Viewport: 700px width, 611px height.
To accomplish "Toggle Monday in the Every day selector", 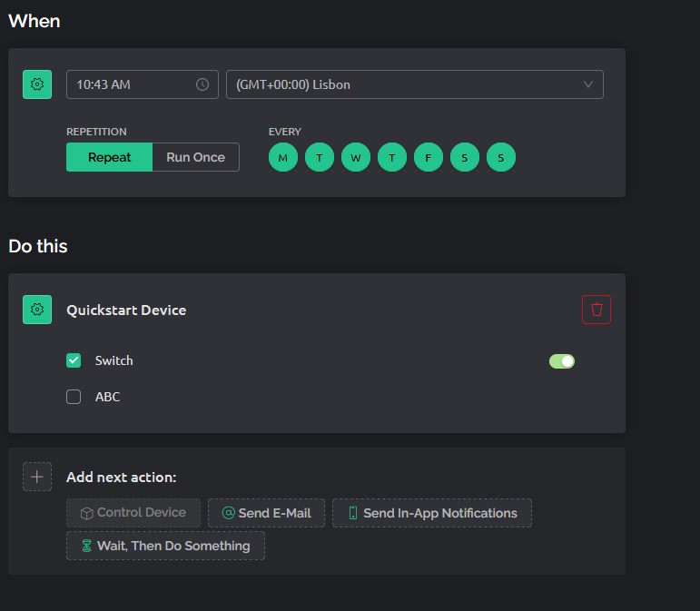I will (x=283, y=157).
